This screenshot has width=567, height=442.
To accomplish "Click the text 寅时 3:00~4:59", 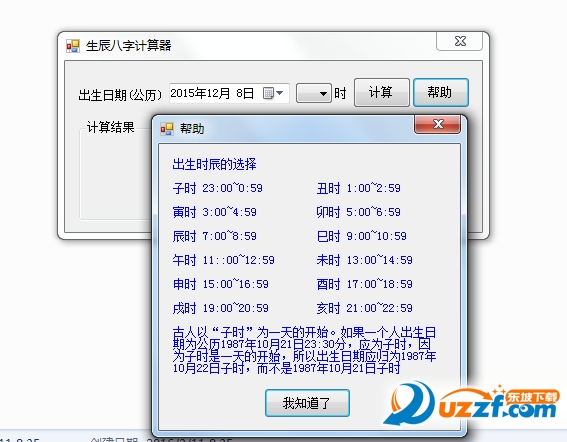I will click(214, 212).
